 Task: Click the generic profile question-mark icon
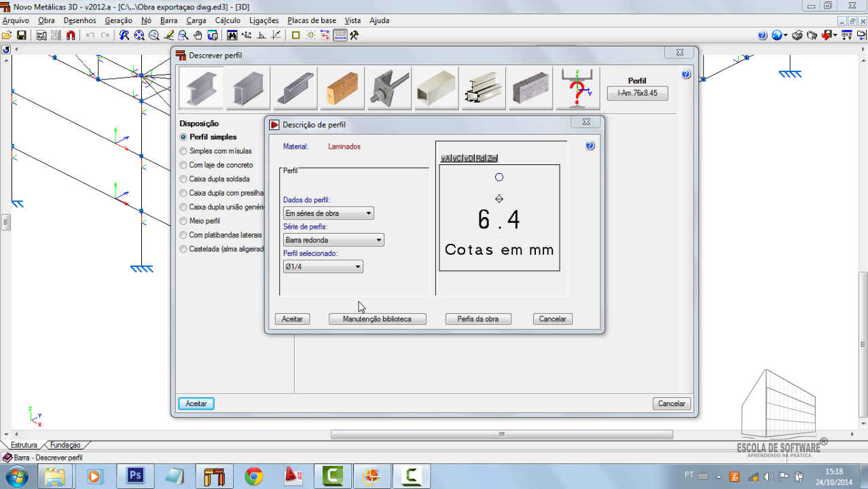tap(577, 88)
